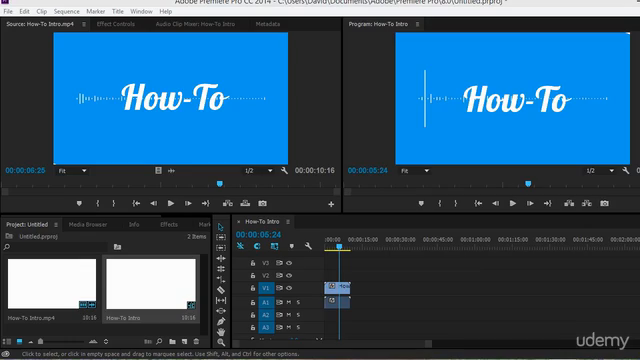Mark In point in Source monitor
Screen dimensions: 640x360
(98, 203)
